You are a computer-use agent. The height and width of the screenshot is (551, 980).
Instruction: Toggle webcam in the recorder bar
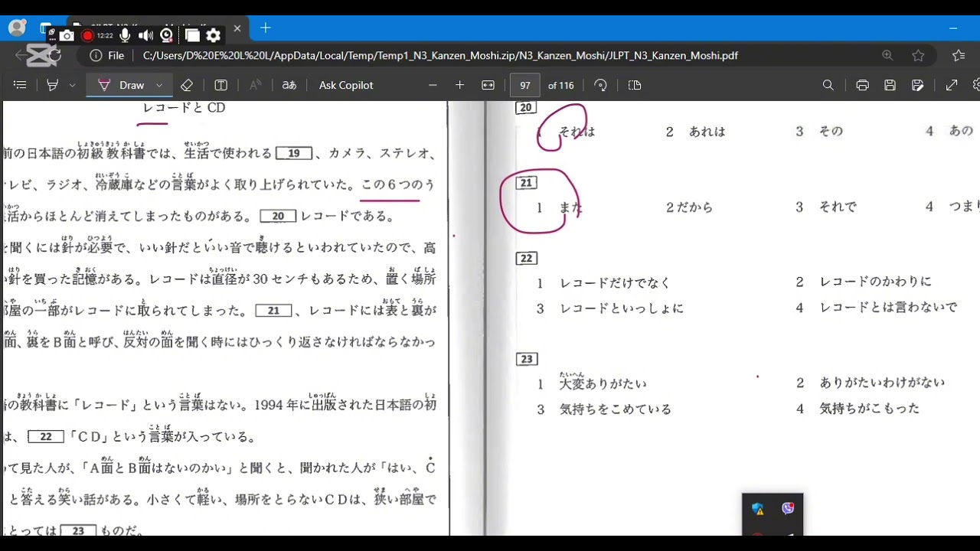coord(167,35)
